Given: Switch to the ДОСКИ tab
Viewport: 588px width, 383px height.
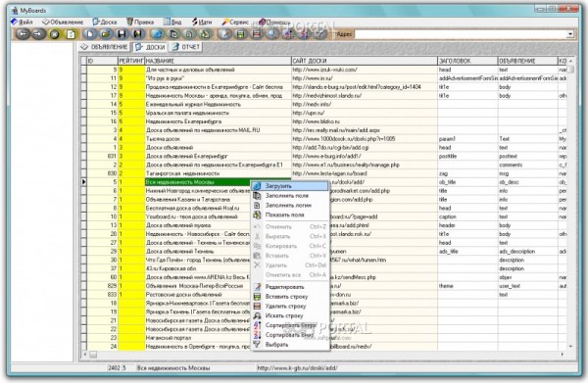Looking at the screenshot, I should (x=150, y=47).
